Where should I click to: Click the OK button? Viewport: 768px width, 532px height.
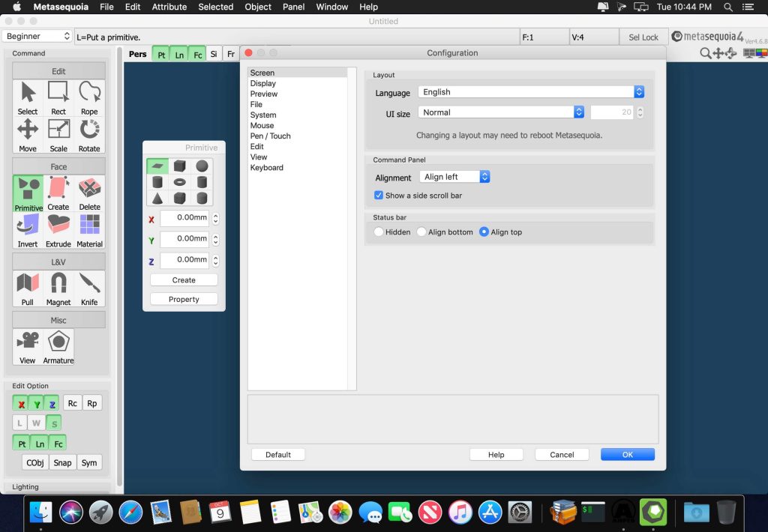point(627,454)
